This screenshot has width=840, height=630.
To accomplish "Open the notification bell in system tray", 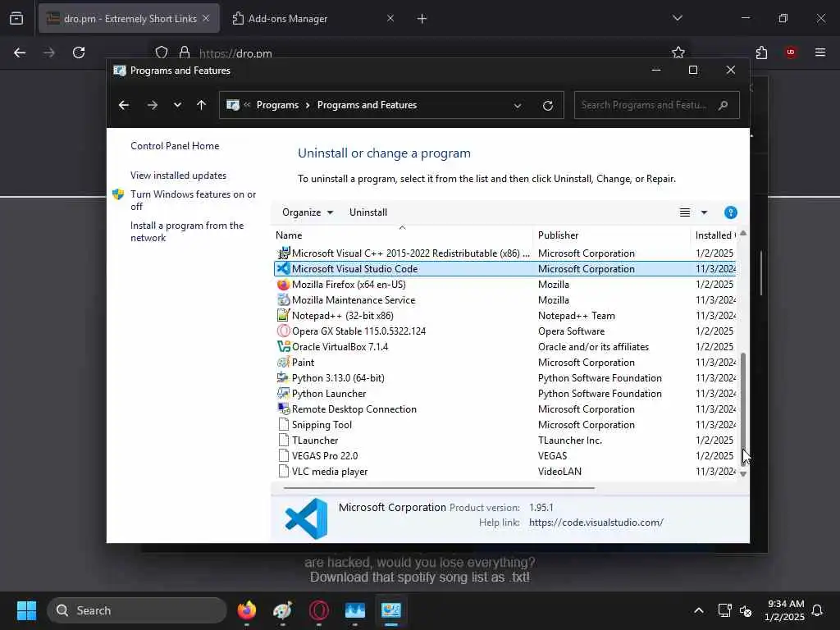I will (817, 610).
